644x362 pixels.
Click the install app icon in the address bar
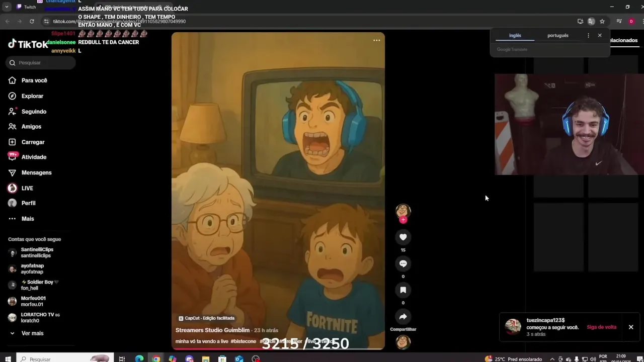pos(580,21)
